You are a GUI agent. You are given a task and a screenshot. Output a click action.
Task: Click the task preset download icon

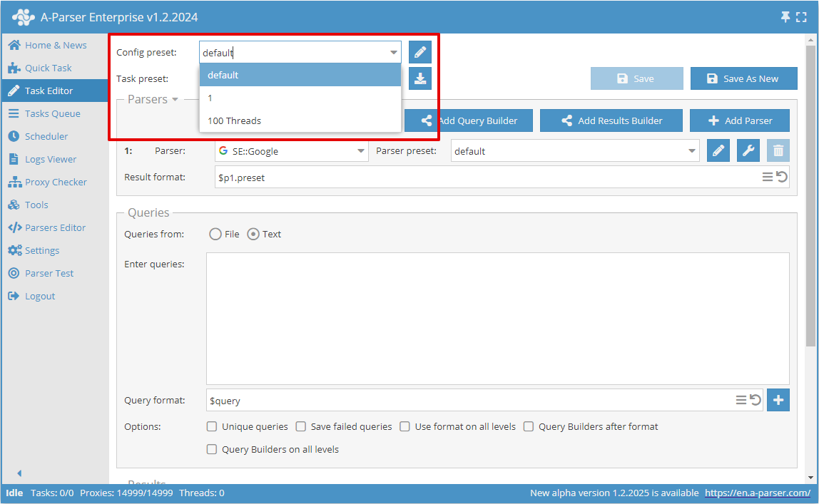[419, 78]
